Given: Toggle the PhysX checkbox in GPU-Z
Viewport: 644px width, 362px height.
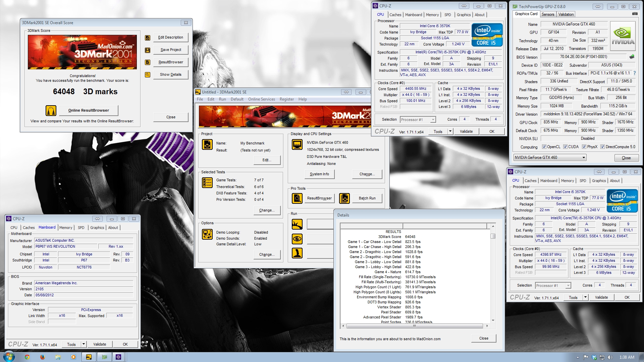Looking at the screenshot, I should tap(584, 147).
